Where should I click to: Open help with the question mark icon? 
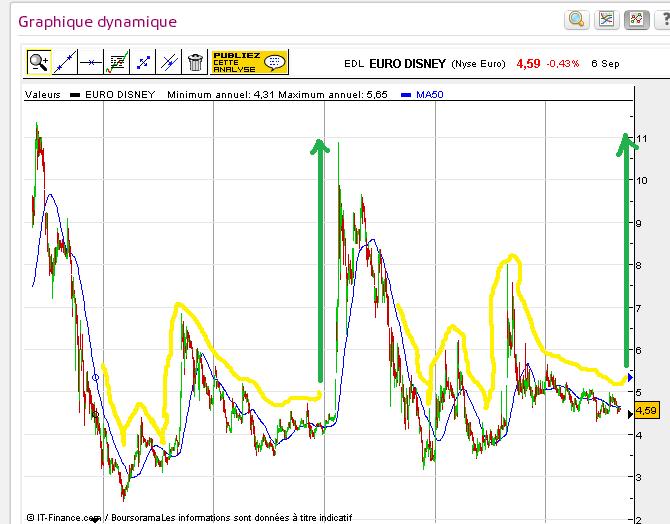pyautogui.click(x=663, y=19)
